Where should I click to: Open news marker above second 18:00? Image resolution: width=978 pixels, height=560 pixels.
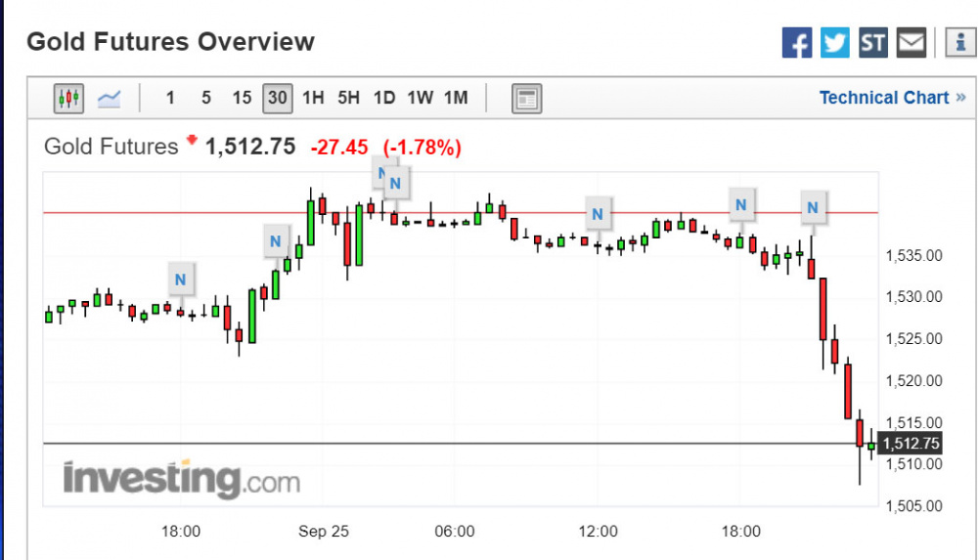[x=741, y=204]
